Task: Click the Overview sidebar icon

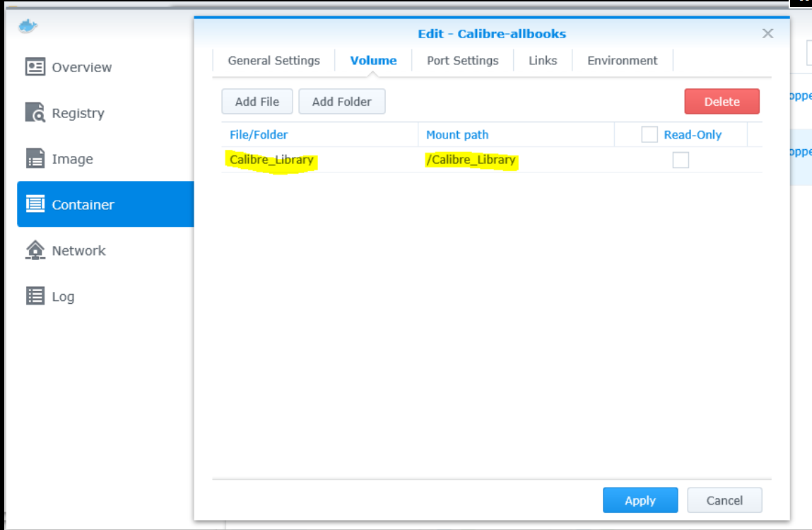Action: [x=35, y=67]
